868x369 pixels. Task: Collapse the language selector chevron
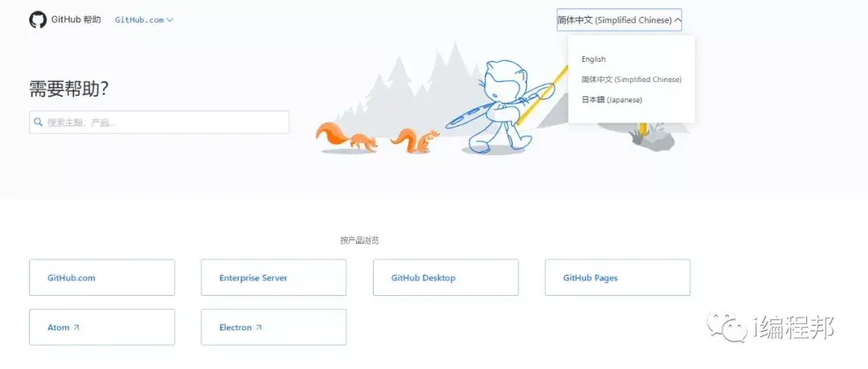click(x=678, y=21)
